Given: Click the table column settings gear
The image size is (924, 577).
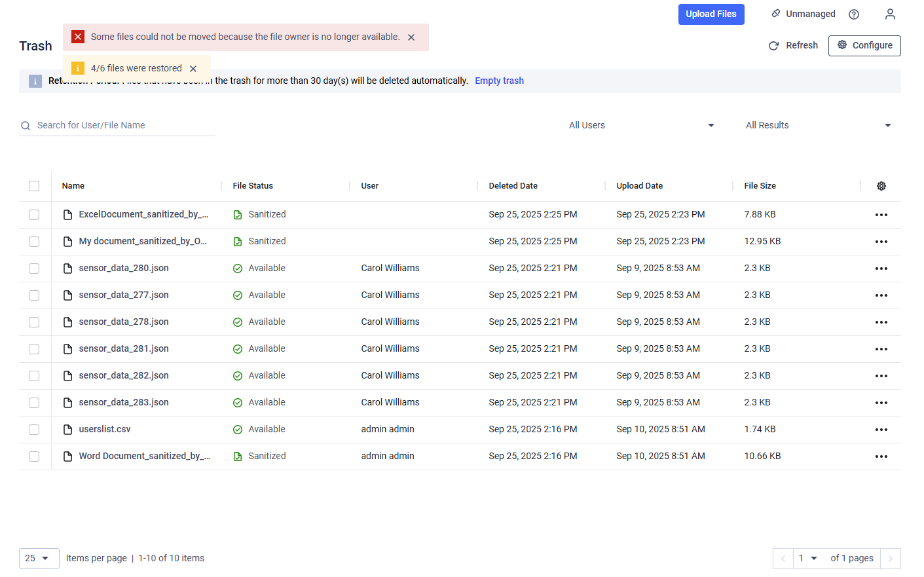Looking at the screenshot, I should coord(881,186).
